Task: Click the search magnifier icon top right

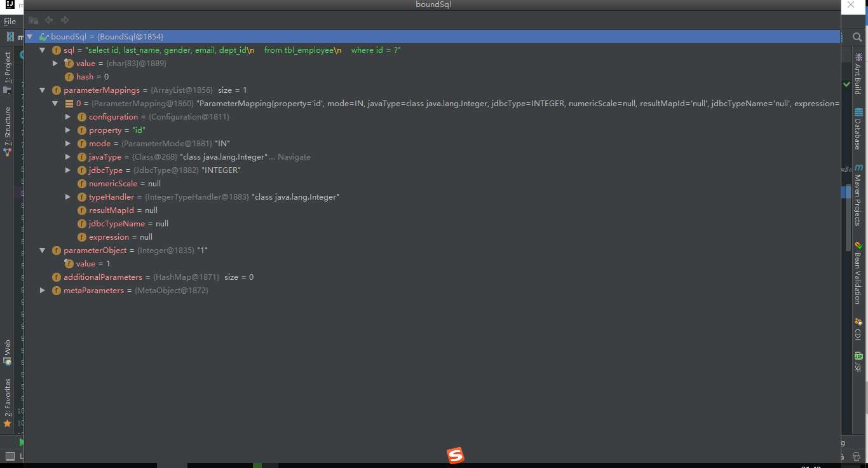Action: (857, 37)
